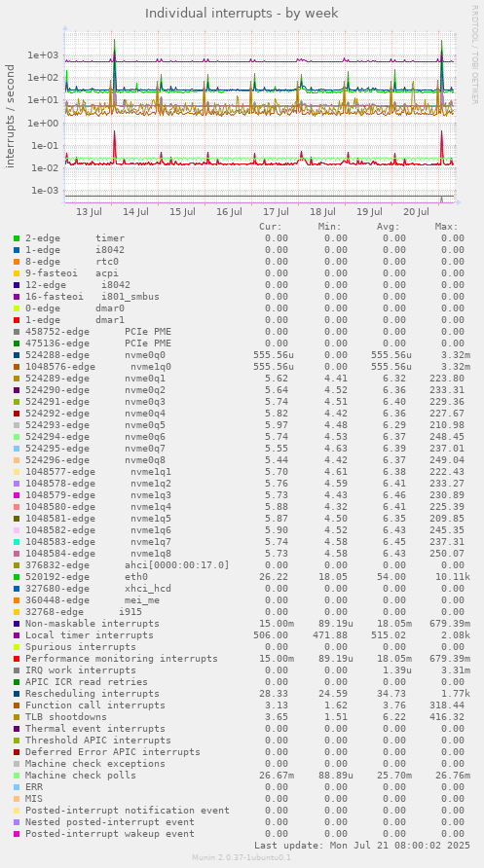Select the 'Spurious interrupts' legend label
The height and width of the screenshot is (868, 484).
pyautogui.click(x=81, y=646)
